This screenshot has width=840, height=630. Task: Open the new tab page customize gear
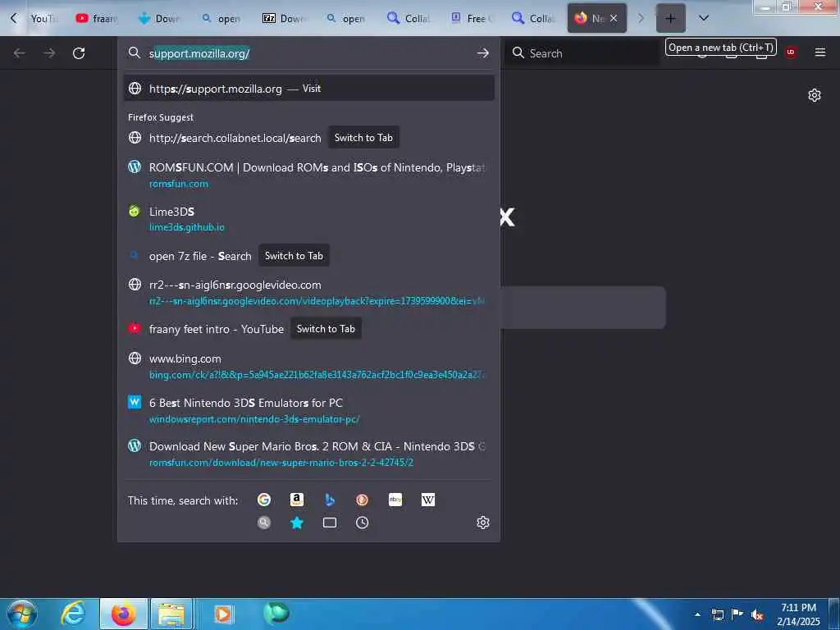point(815,95)
